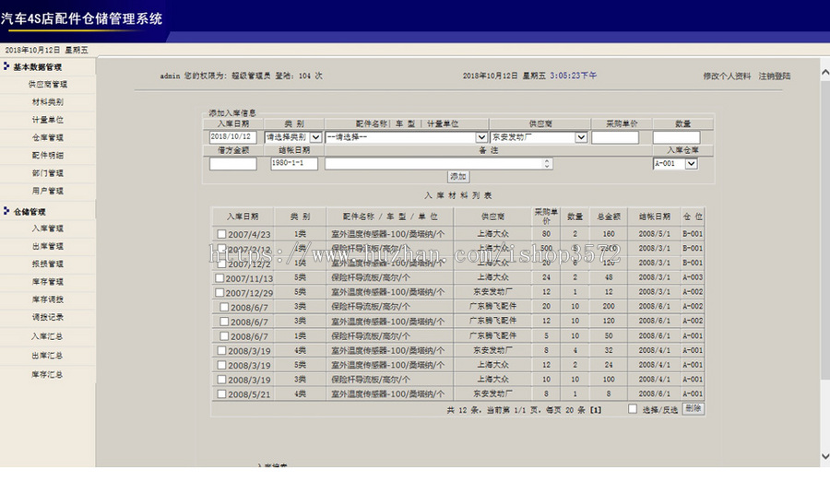Go to 入库管理 in the sidebar
830x504 pixels.
pyautogui.click(x=48, y=229)
